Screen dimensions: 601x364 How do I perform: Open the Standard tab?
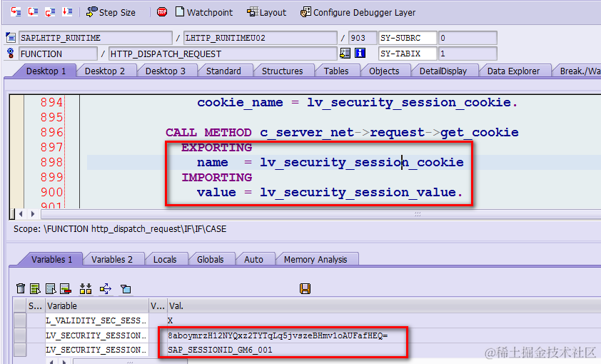coord(223,71)
